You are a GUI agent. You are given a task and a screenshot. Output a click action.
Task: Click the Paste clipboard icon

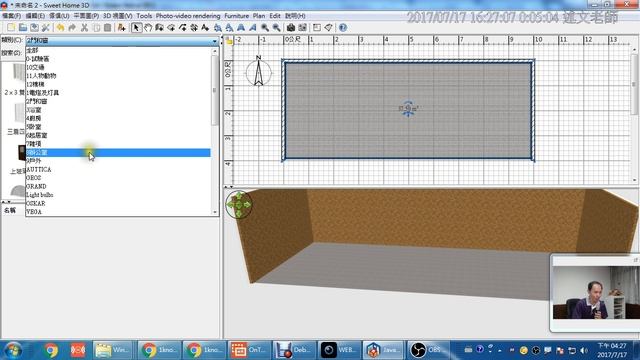tap(107, 28)
